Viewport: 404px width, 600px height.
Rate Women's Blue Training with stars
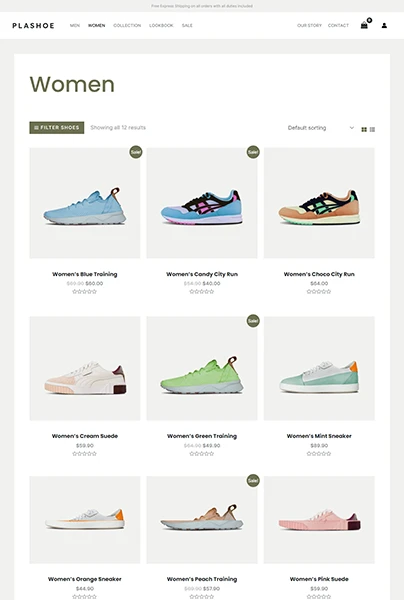tap(85, 292)
